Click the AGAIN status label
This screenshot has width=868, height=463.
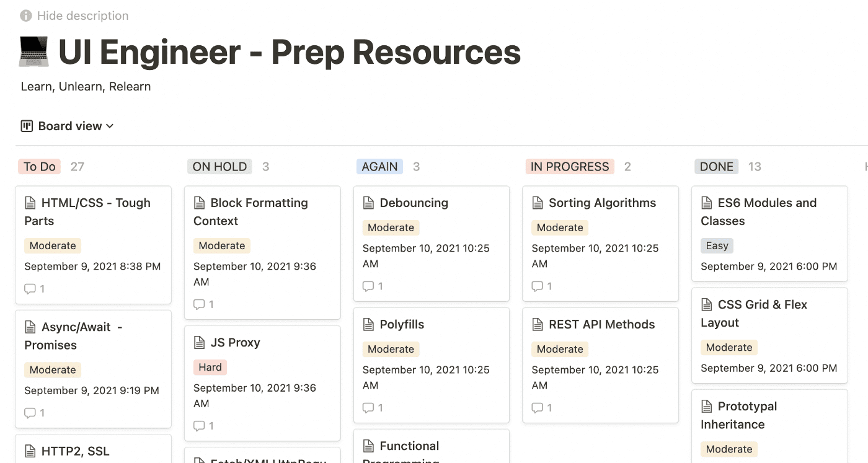click(379, 166)
